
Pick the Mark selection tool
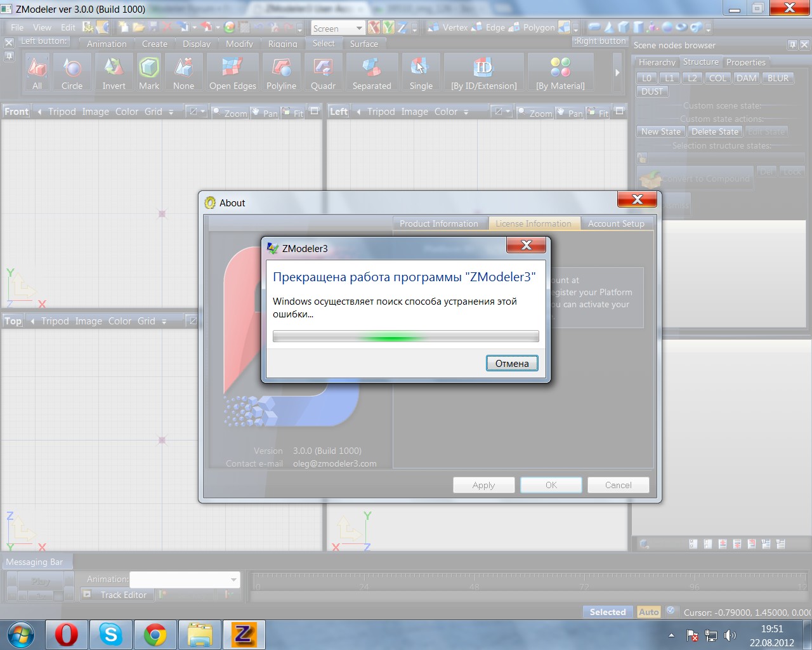point(149,73)
